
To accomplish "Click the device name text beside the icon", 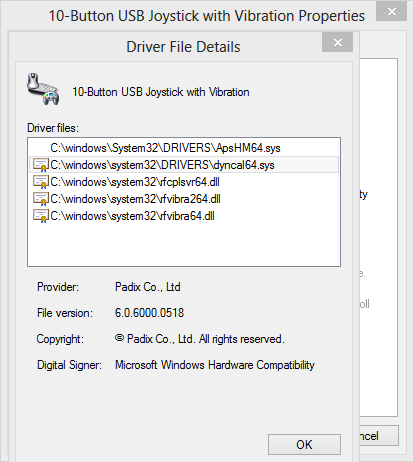I will pos(161,92).
